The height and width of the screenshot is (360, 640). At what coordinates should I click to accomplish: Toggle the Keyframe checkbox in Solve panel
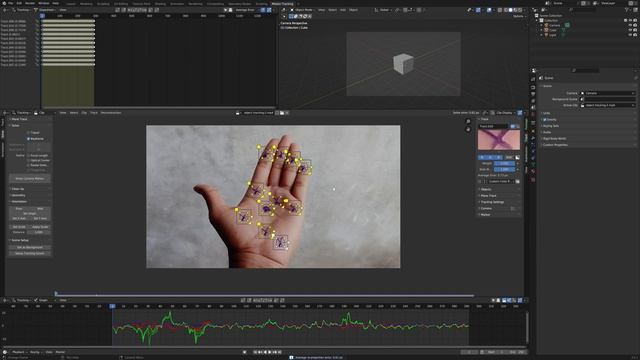pos(29,139)
